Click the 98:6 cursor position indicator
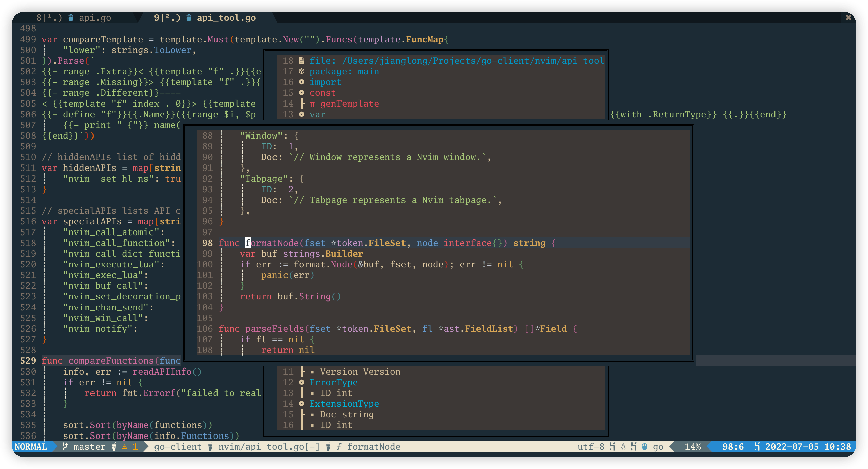The height and width of the screenshot is (469, 868). coord(733,447)
